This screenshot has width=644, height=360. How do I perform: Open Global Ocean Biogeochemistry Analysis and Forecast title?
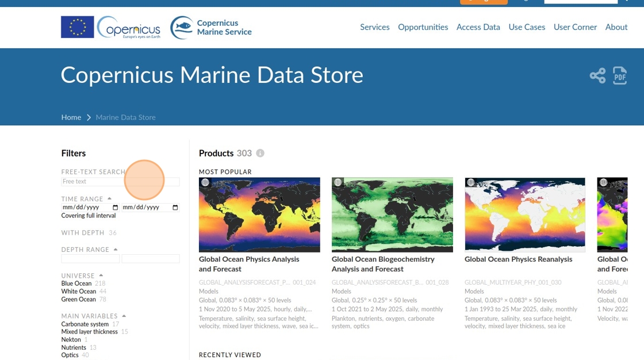[x=383, y=264]
